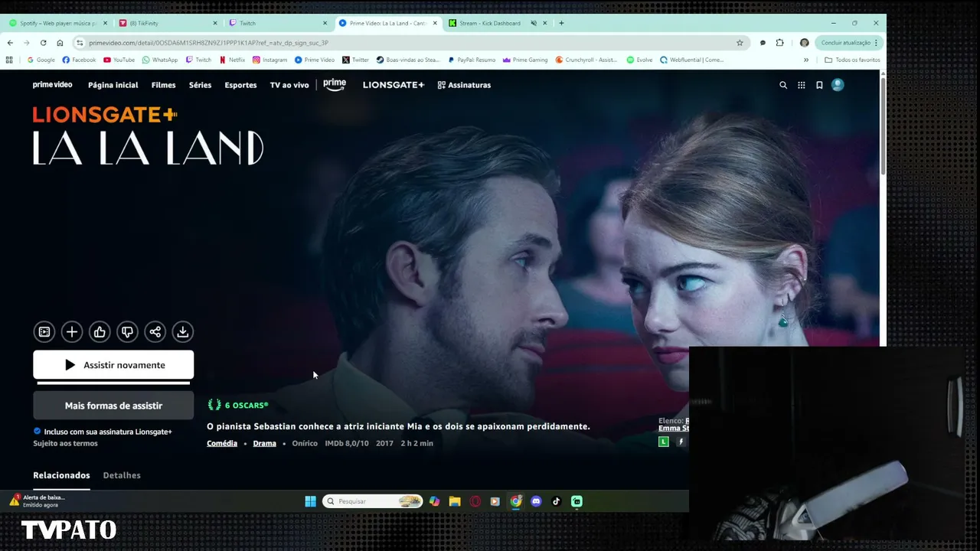Open the Chrome apps grid shortcut
This screenshot has width=980, height=551.
coord(9,60)
